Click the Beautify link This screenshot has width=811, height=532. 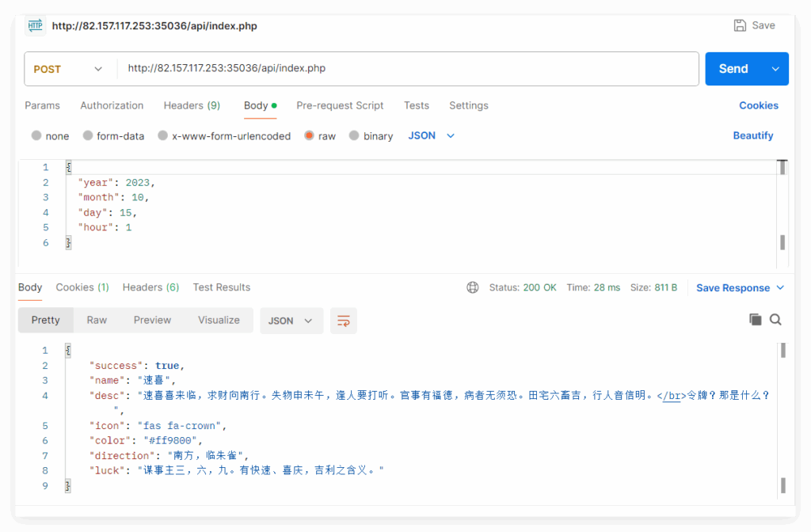tap(752, 135)
